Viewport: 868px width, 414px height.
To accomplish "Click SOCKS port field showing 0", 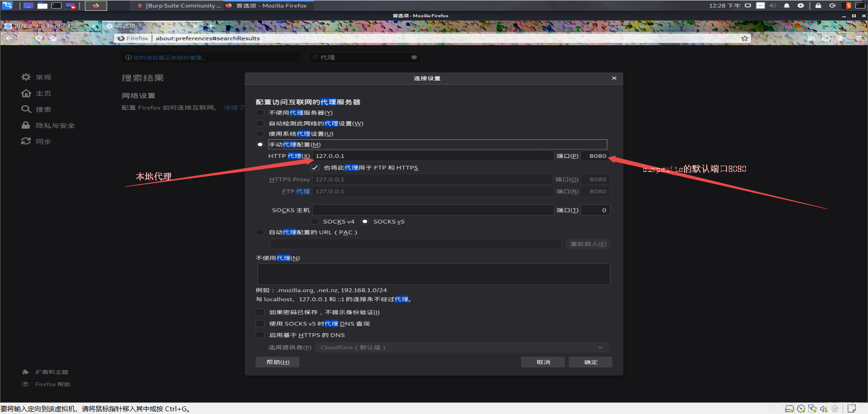I will coord(595,210).
